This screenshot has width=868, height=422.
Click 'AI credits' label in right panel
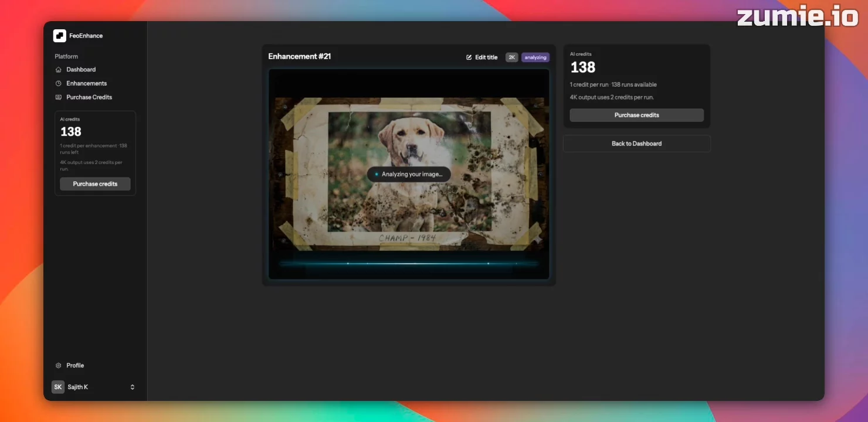click(581, 54)
